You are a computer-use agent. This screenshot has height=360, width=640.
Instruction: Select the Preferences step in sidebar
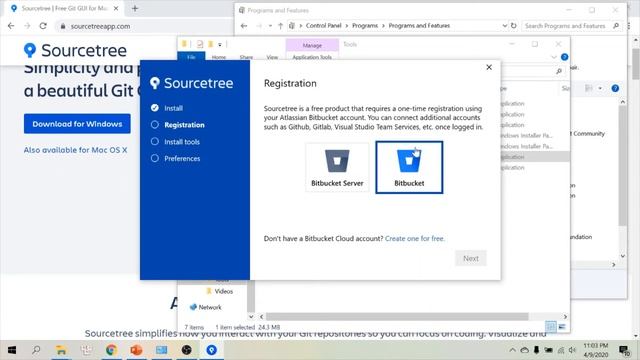[176, 158]
